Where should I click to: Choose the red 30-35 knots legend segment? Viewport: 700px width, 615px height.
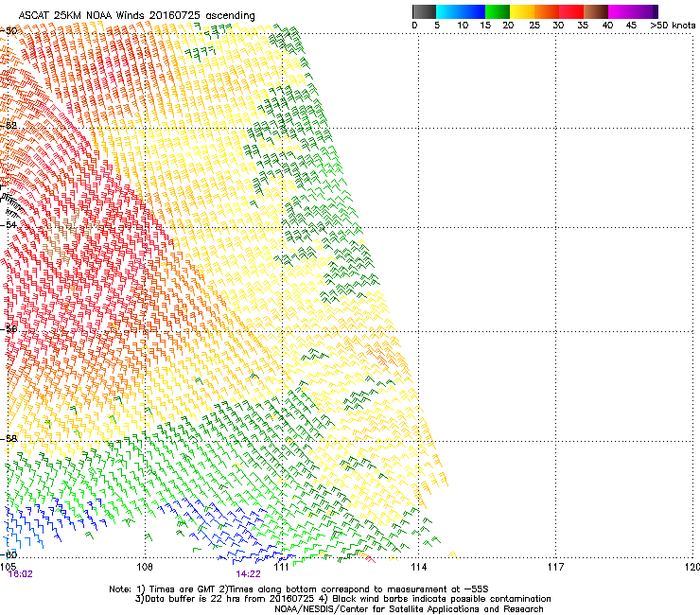(x=571, y=11)
